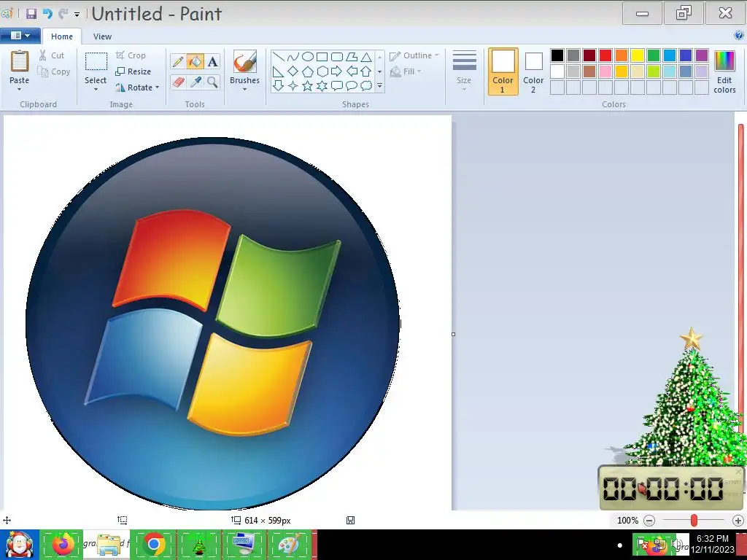The width and height of the screenshot is (747, 560).
Task: Open Chrome from the taskbar
Action: tap(153, 544)
